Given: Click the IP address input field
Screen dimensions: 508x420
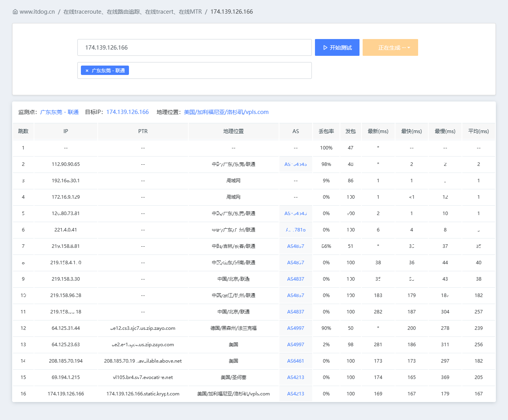Looking at the screenshot, I should pyautogui.click(x=195, y=48).
